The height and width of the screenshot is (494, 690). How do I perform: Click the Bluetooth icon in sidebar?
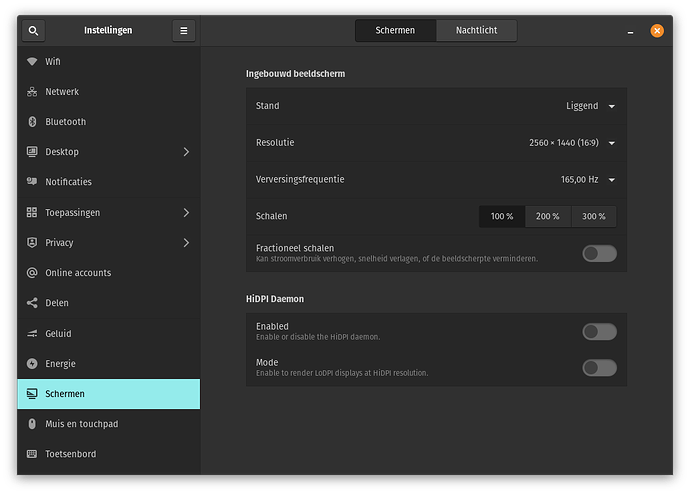(32, 121)
